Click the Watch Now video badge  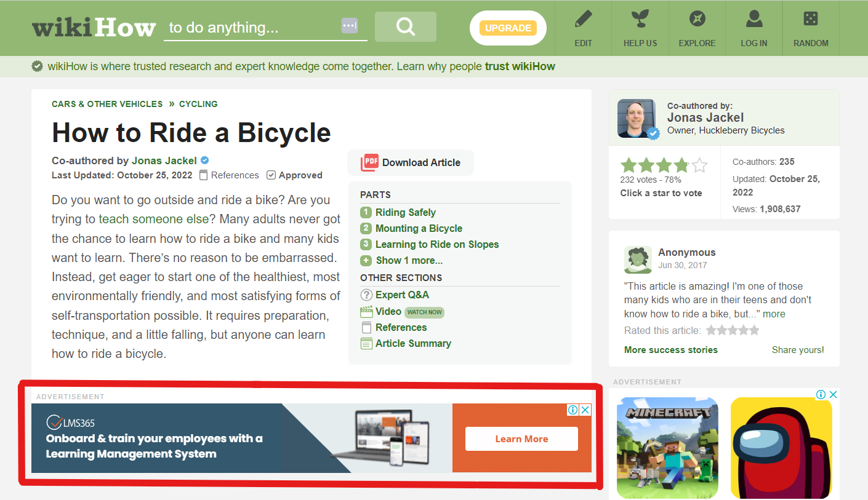(x=425, y=312)
